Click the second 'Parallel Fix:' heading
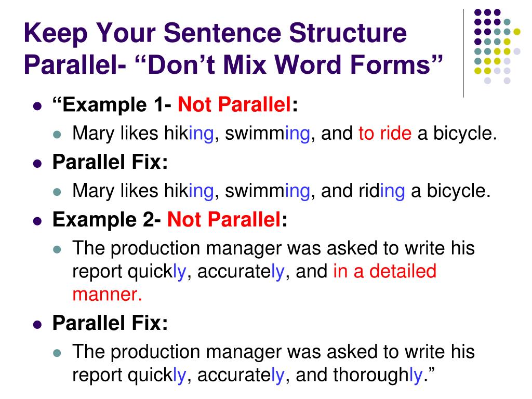The height and width of the screenshot is (399, 532). pos(110,323)
